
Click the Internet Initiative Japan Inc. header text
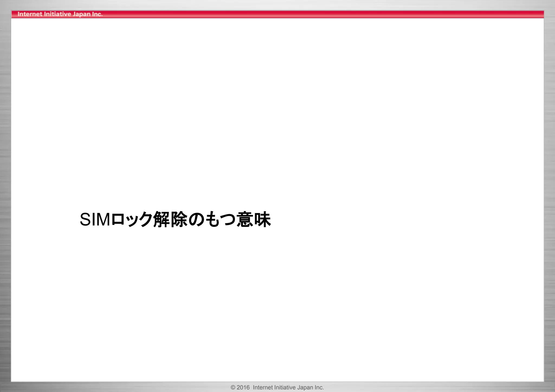(60, 14)
